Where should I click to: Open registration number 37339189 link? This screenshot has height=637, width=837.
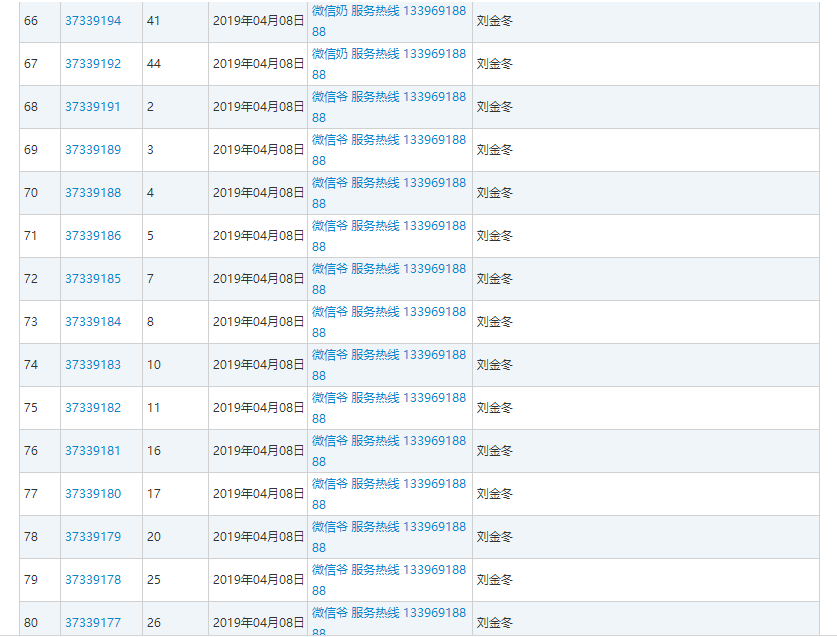[x=93, y=150]
